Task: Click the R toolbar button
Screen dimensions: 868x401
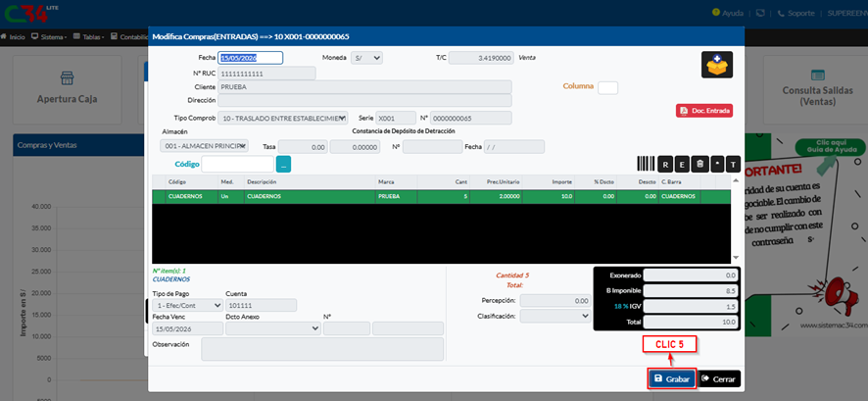Action: [x=665, y=164]
